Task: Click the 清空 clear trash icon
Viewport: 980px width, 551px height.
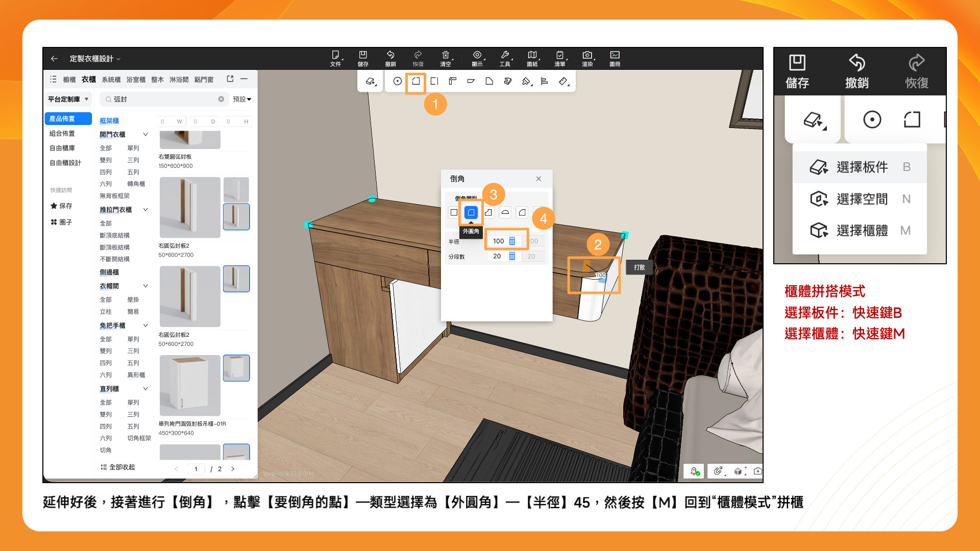Action: 446,55
